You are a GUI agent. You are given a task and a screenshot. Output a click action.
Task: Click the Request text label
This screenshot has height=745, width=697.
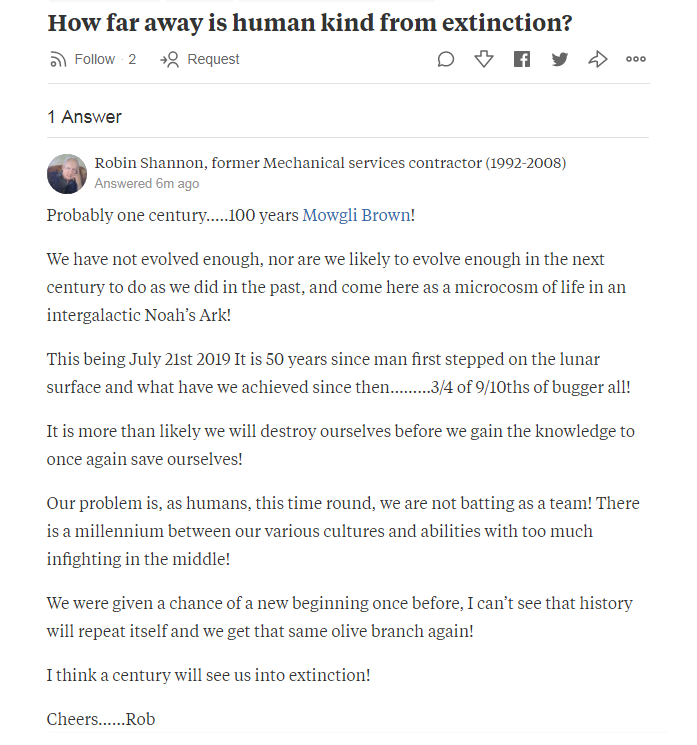(x=213, y=60)
